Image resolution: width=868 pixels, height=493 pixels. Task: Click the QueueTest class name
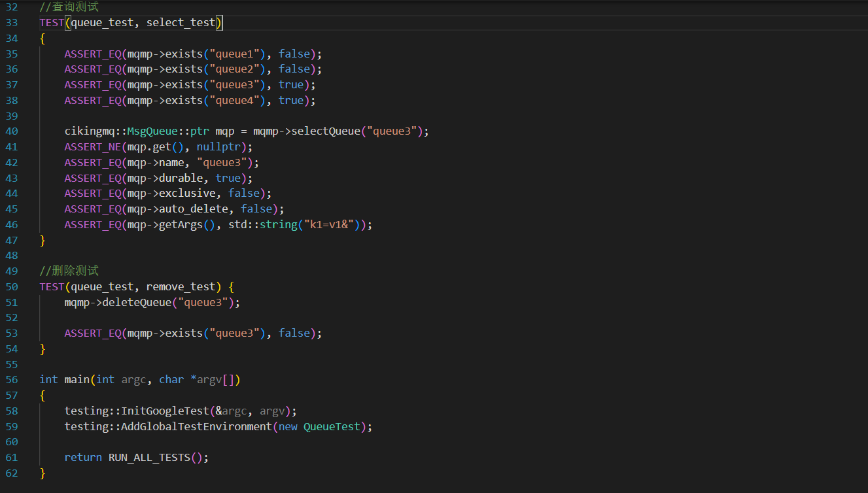(x=332, y=426)
